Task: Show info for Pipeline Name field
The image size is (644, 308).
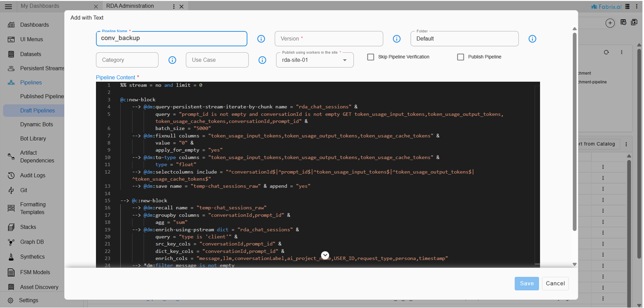Action: [261, 39]
